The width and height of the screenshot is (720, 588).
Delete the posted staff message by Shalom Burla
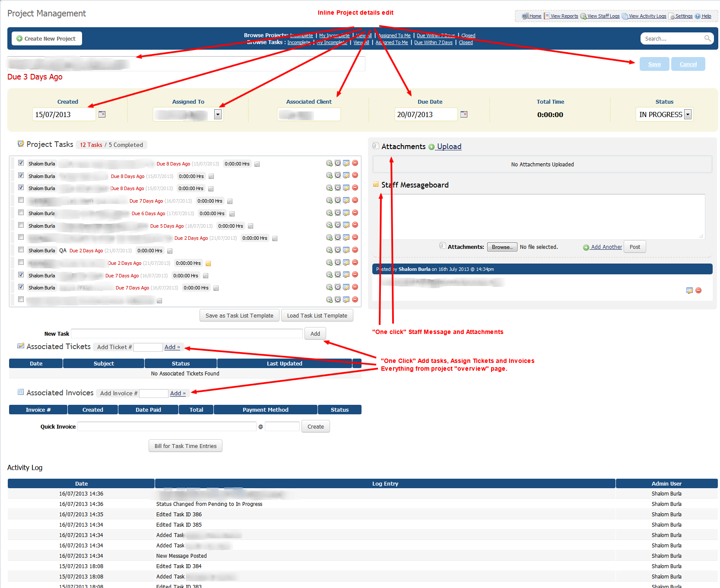[698, 290]
